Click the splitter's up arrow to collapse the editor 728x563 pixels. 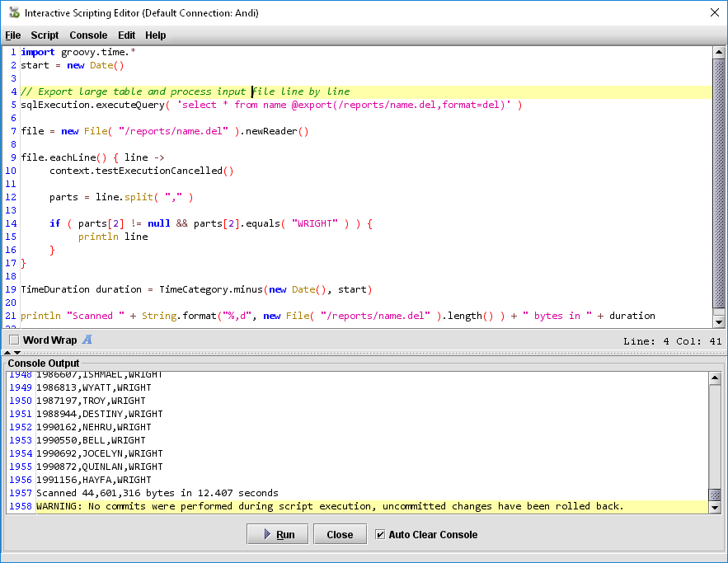[x=6, y=352]
